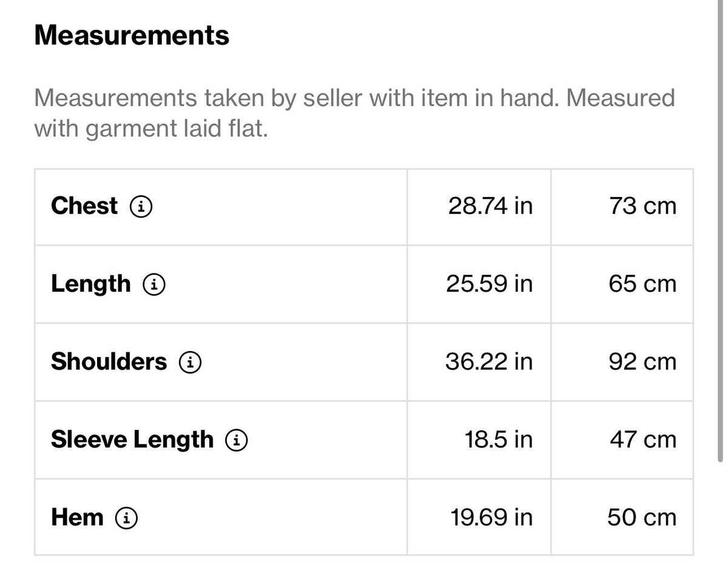Click the 18.5 in sleeve value
The width and height of the screenshot is (728, 570).
pyautogui.click(x=499, y=440)
